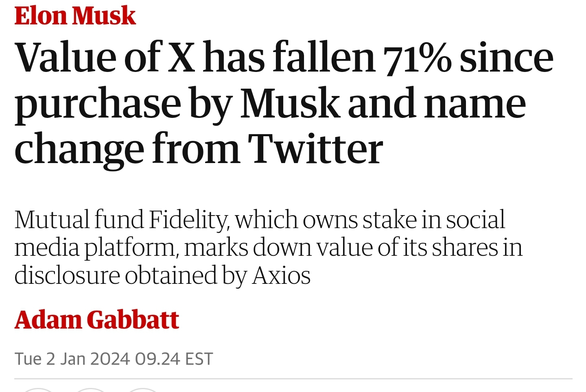The image size is (586, 392).
Task: Click the third circular share icon
Action: 143,390
